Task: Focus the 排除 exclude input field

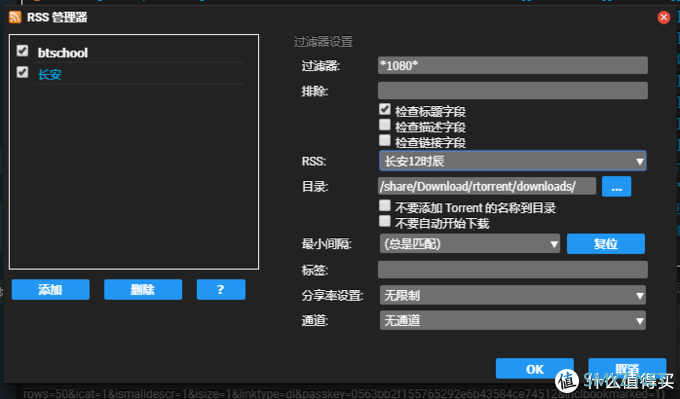Action: [x=513, y=91]
